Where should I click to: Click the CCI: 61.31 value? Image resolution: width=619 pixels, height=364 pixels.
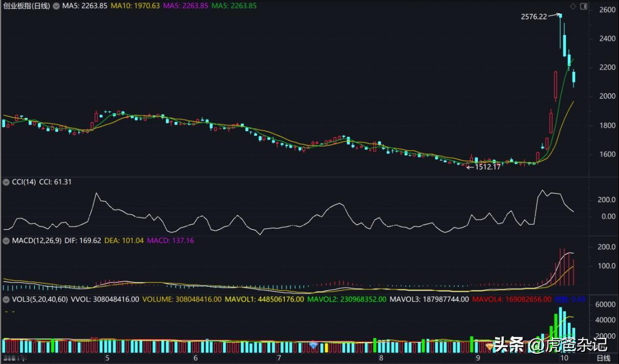[x=55, y=182]
